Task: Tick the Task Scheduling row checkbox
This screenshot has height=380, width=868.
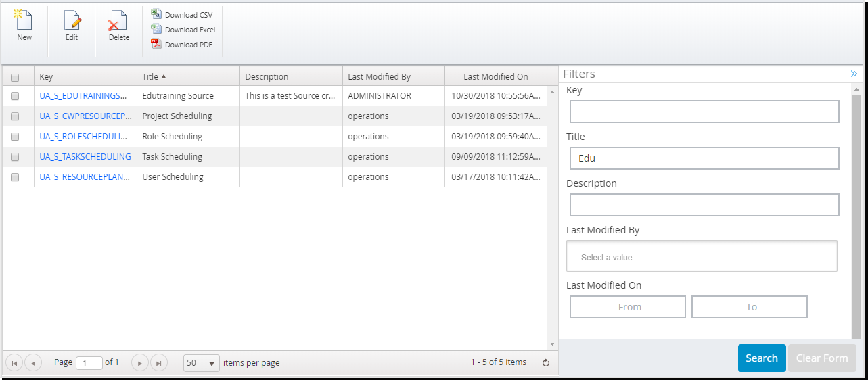Action: 15,157
